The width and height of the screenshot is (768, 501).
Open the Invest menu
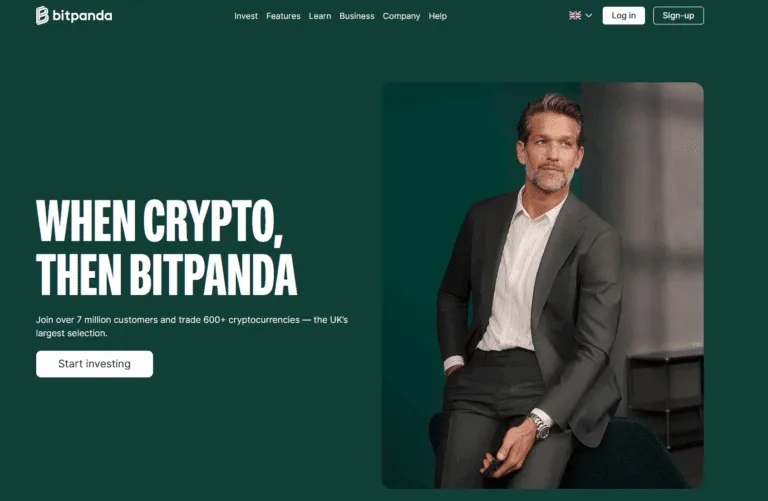pyautogui.click(x=246, y=16)
